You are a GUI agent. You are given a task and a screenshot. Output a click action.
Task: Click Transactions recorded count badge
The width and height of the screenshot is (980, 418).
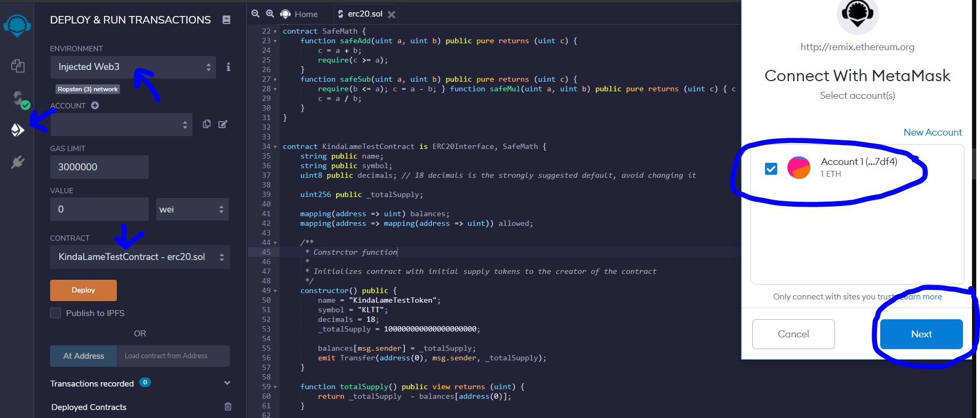pyautogui.click(x=145, y=382)
